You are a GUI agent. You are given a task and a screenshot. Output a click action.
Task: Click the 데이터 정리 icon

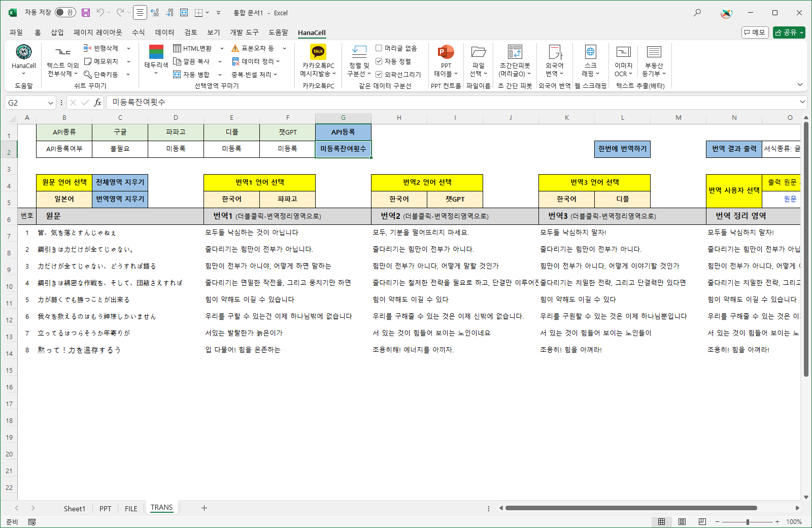235,61
